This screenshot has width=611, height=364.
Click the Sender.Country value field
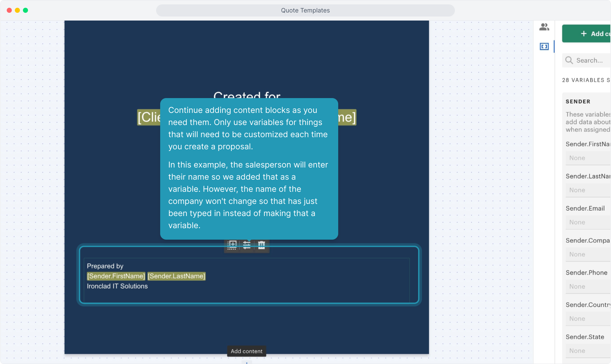pyautogui.click(x=588, y=319)
